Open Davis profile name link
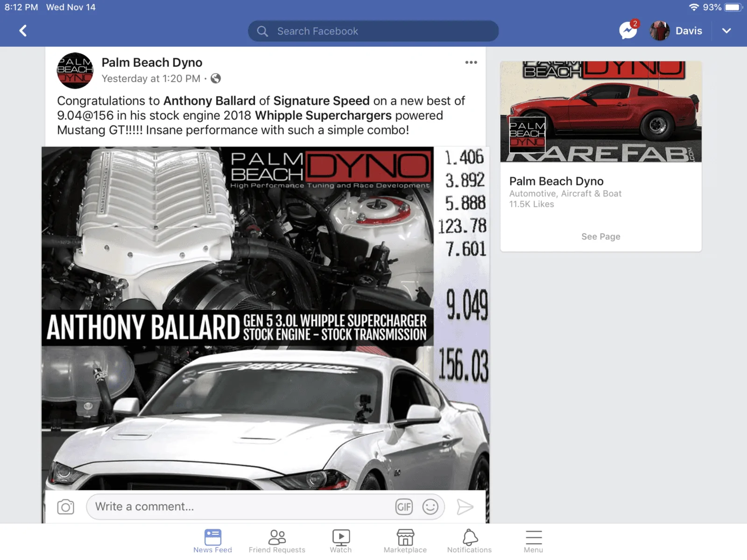 (x=689, y=31)
